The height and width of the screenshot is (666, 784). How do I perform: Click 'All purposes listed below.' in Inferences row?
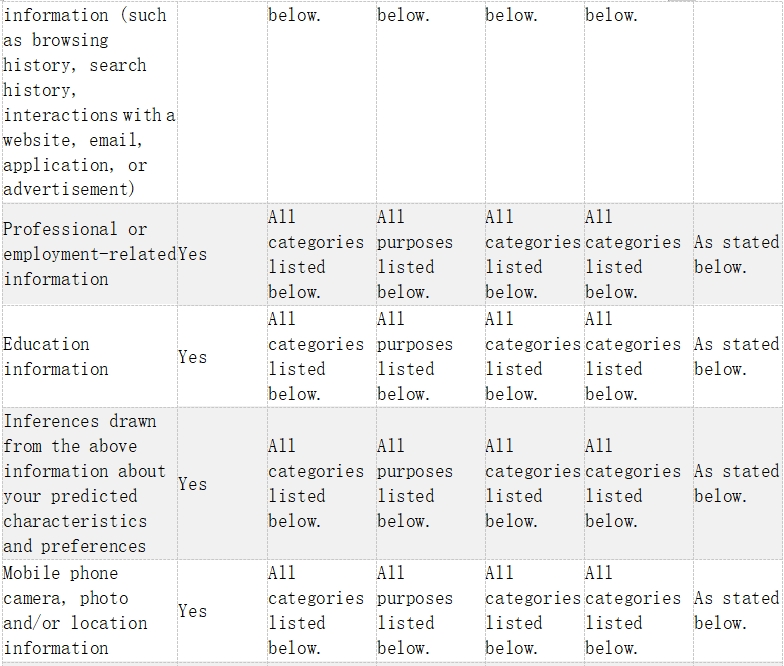[x=415, y=484]
